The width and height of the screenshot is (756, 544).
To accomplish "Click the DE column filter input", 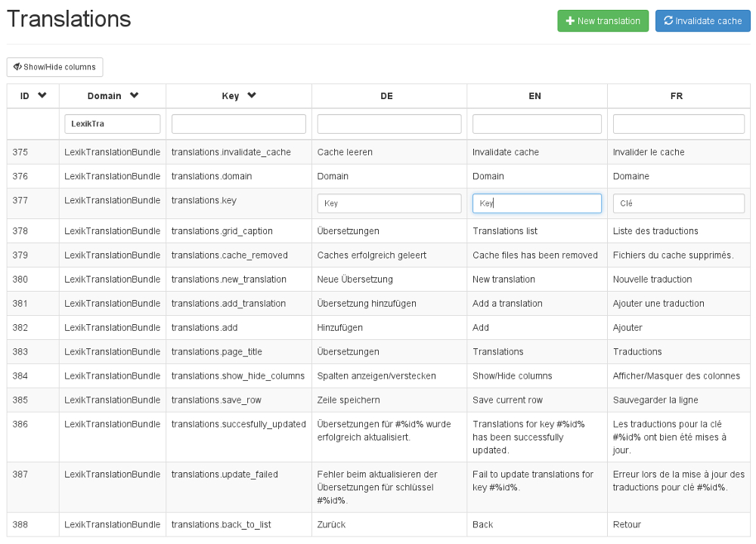I will click(389, 124).
